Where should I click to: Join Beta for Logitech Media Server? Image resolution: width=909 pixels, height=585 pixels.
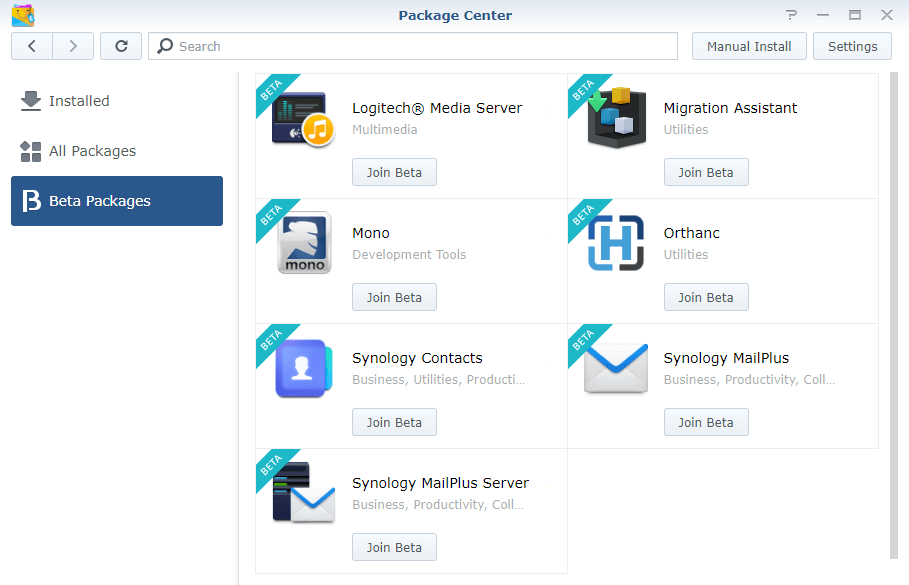click(394, 172)
